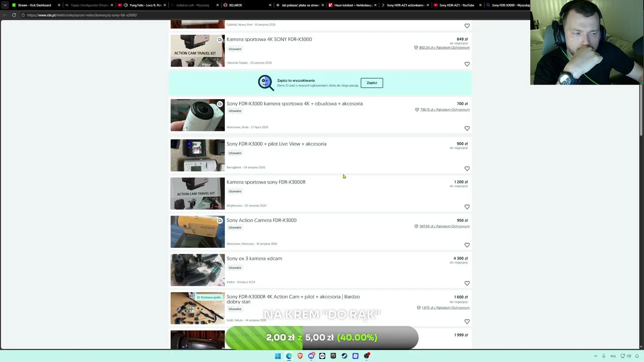Open thumbnail of the 849 zł Action Cam Travel Kit
Screen dimensions: 644x362
198,51
